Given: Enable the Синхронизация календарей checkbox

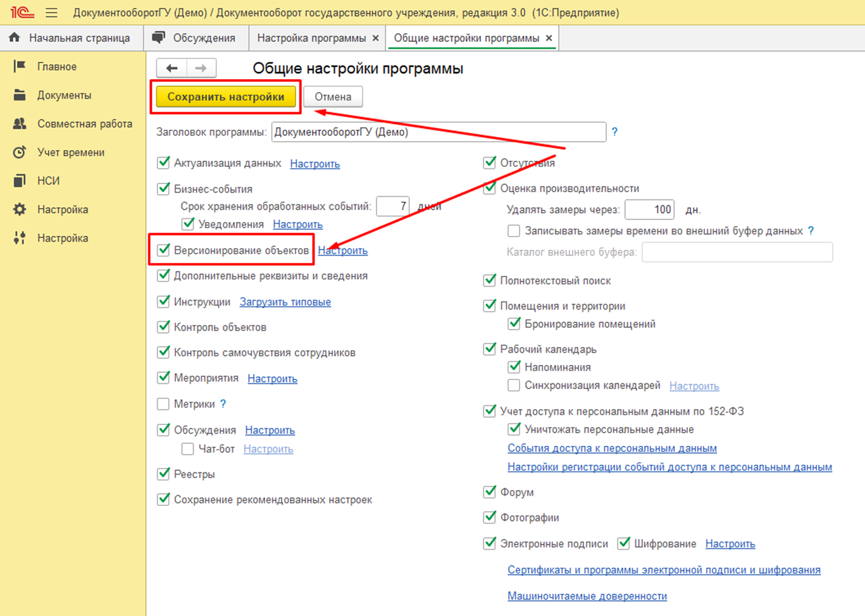Looking at the screenshot, I should click(514, 385).
